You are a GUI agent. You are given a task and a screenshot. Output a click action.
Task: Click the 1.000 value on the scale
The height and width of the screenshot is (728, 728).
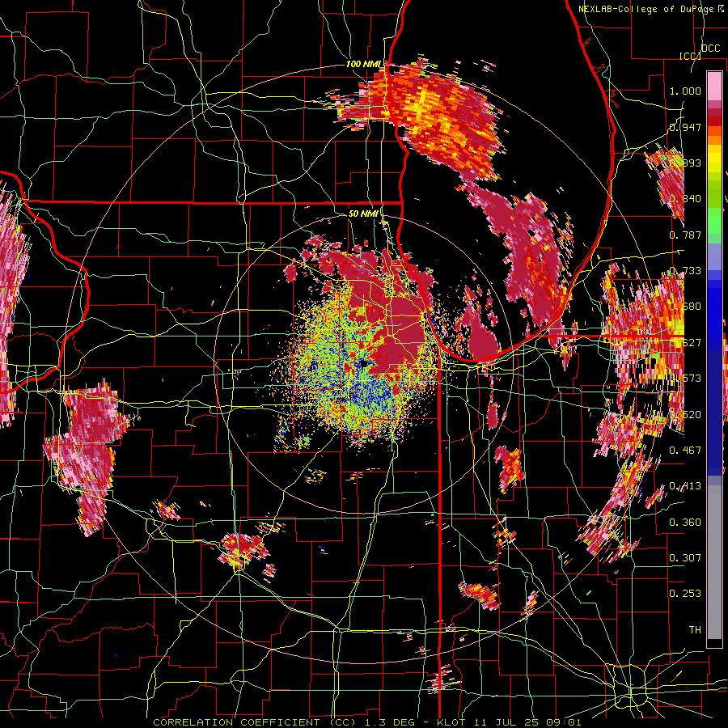pyautogui.click(x=685, y=91)
